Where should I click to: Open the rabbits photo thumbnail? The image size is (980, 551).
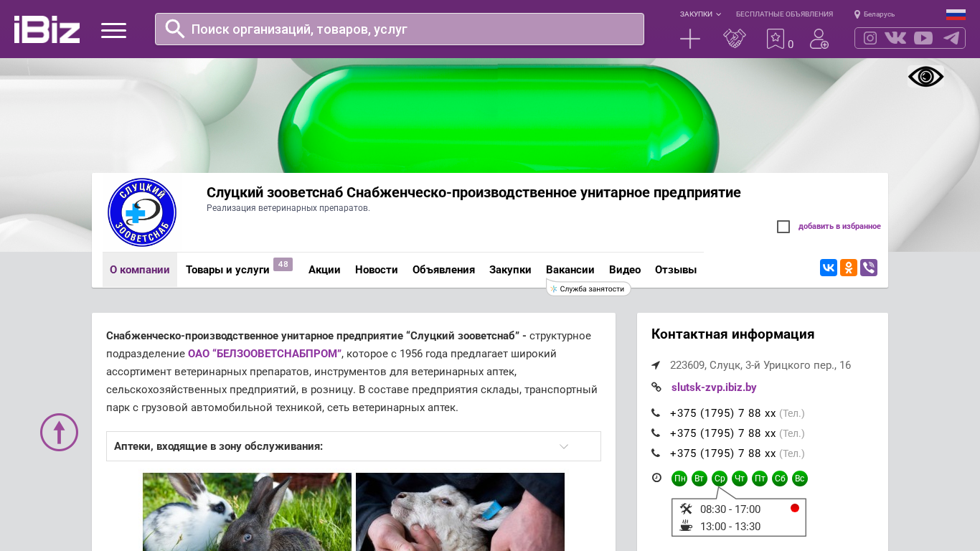tap(247, 512)
